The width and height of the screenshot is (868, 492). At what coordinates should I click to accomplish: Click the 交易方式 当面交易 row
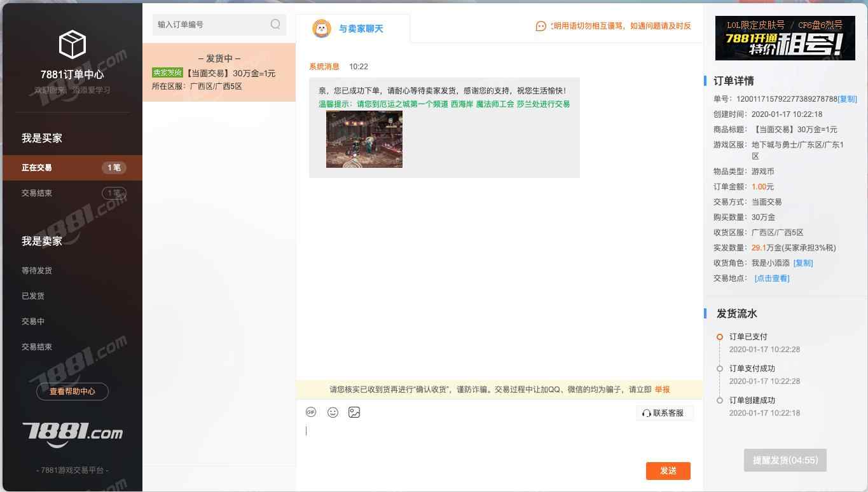(748, 202)
